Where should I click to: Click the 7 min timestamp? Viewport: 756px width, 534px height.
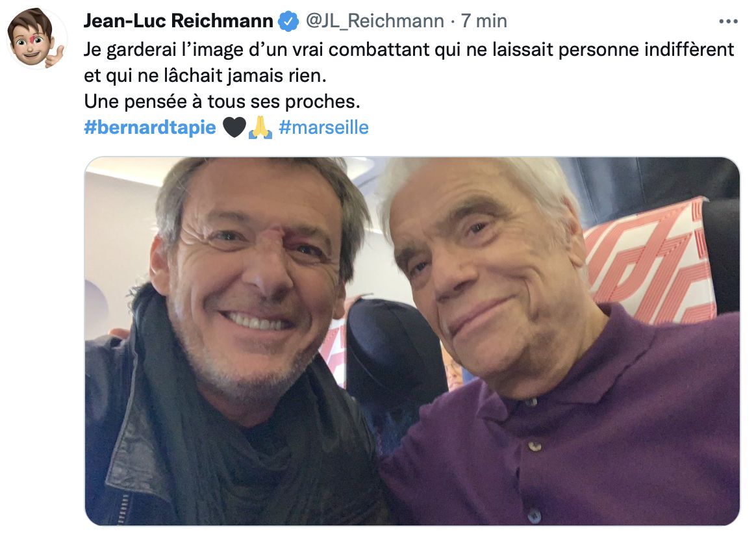[484, 21]
